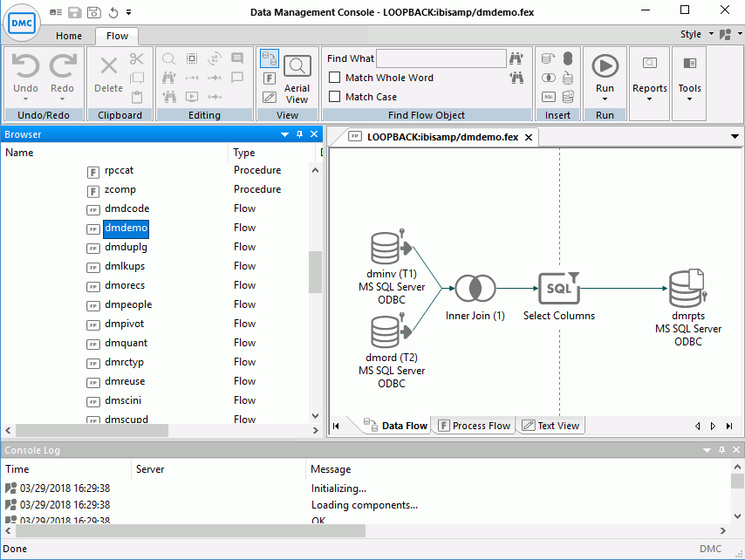Select the dmpeople flow in Browser
Image resolution: width=745 pixels, height=560 pixels.
(128, 304)
